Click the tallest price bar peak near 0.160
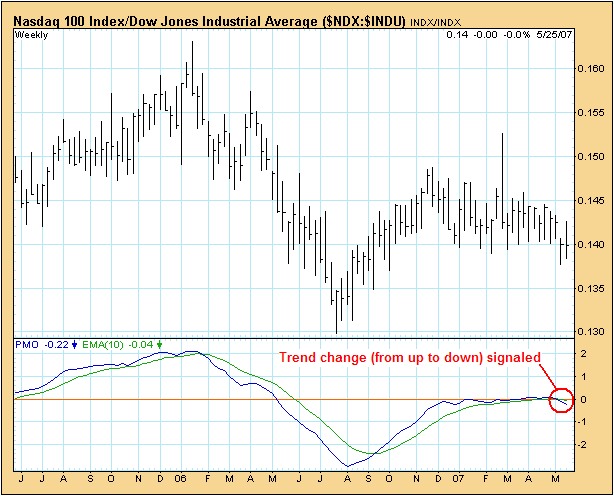Image resolution: width=614 pixels, height=496 pixels. tap(192, 42)
